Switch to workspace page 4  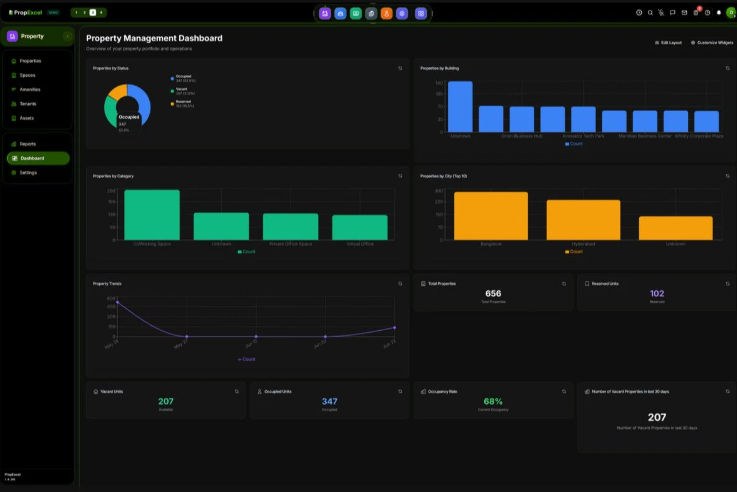click(101, 13)
